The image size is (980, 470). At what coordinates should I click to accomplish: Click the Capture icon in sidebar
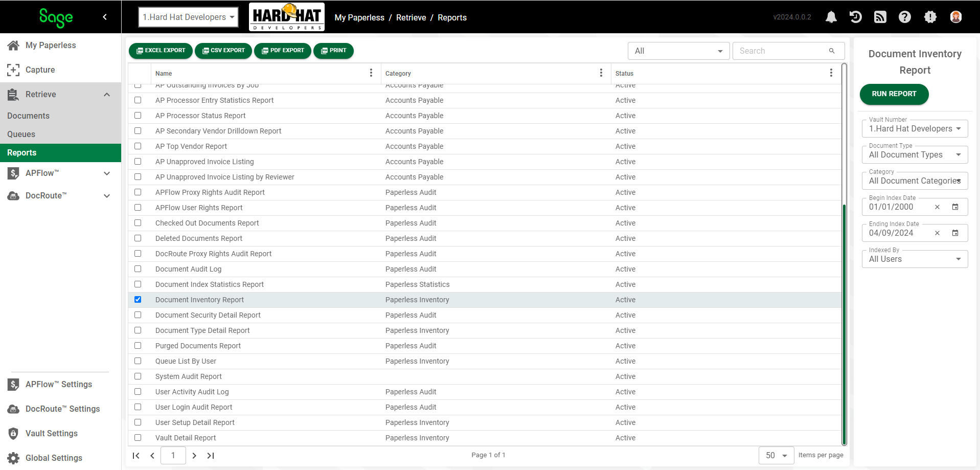[13, 70]
